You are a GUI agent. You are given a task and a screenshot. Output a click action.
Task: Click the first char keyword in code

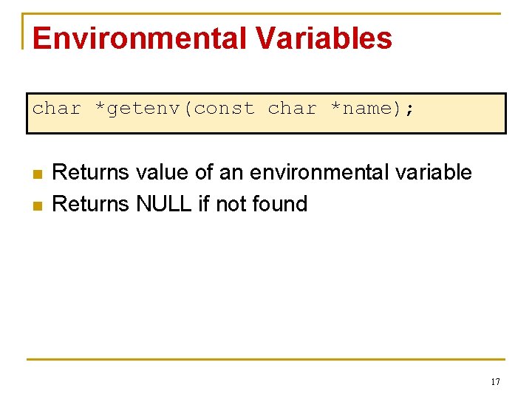click(57, 109)
